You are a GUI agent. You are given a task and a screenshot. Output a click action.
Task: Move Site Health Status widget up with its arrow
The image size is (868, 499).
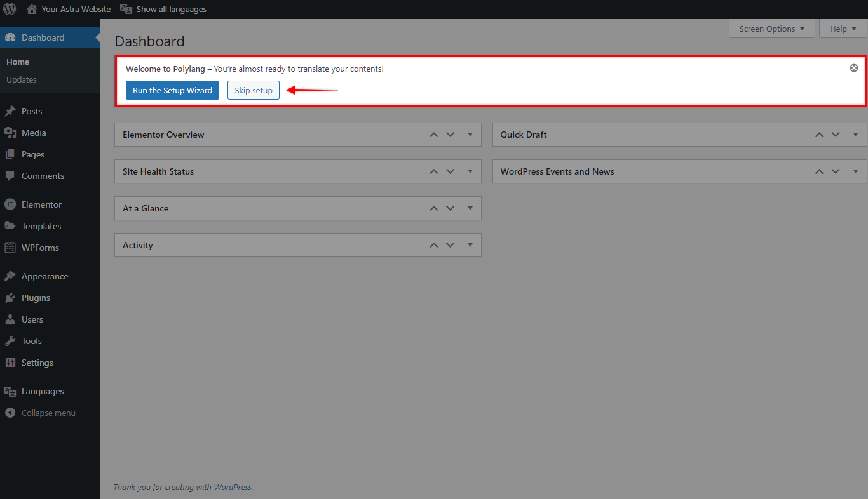pyautogui.click(x=434, y=171)
